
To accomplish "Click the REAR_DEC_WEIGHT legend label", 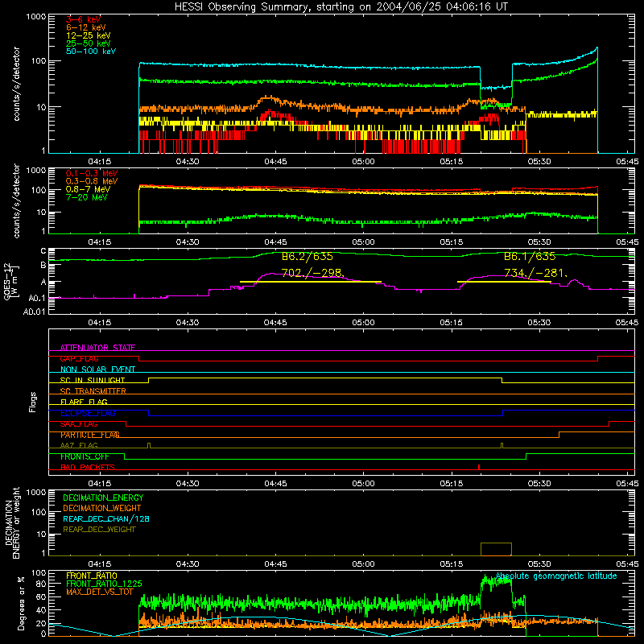I will [99, 530].
